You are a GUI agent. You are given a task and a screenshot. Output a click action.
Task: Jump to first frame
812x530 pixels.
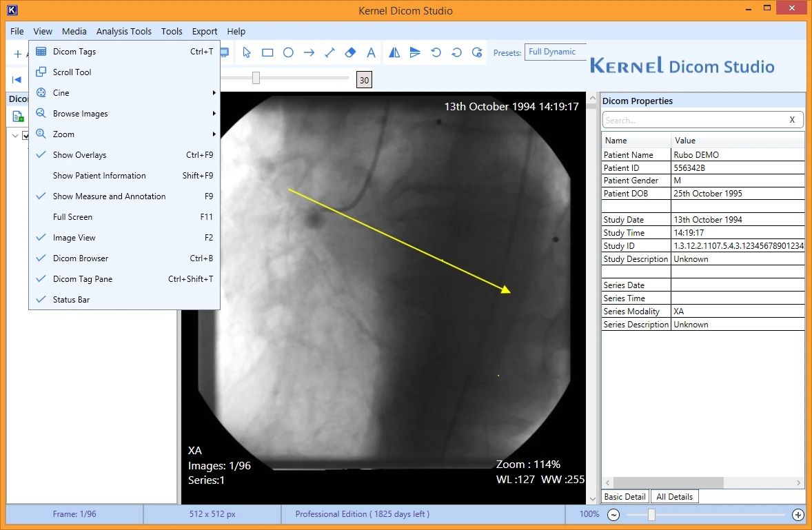[17, 79]
